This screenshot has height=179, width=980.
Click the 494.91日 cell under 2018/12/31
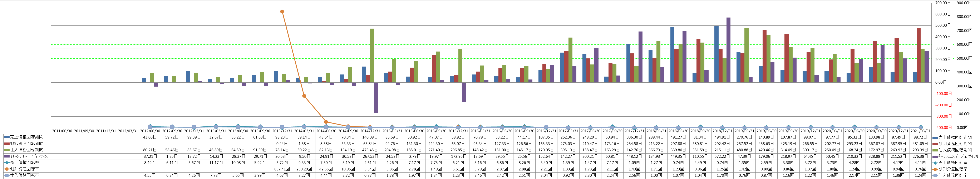(x=723, y=137)
